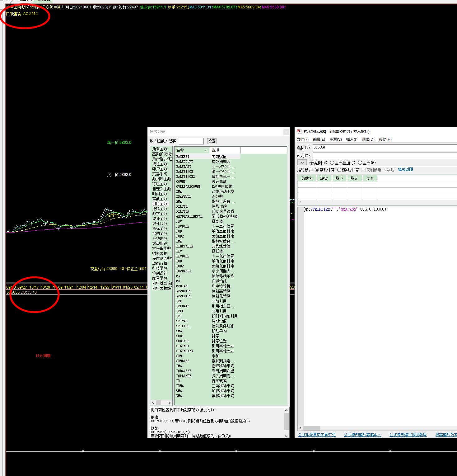The image size is (457, 476).
Task: Click the 说明 column header
Action: click(x=225, y=150)
